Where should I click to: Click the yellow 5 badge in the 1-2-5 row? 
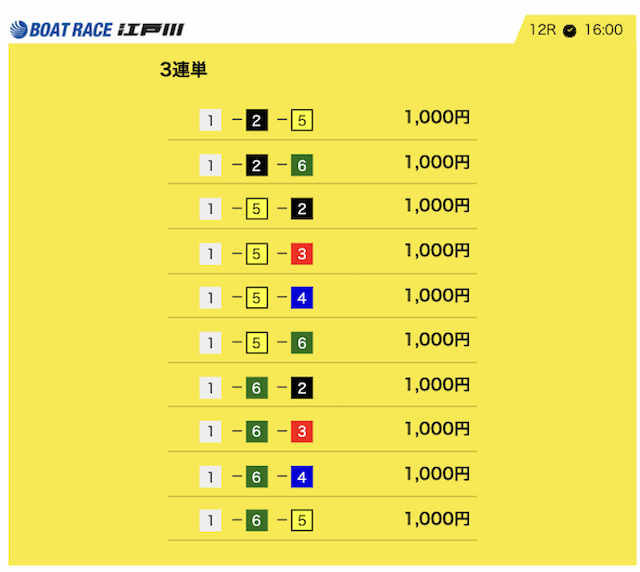tap(302, 121)
